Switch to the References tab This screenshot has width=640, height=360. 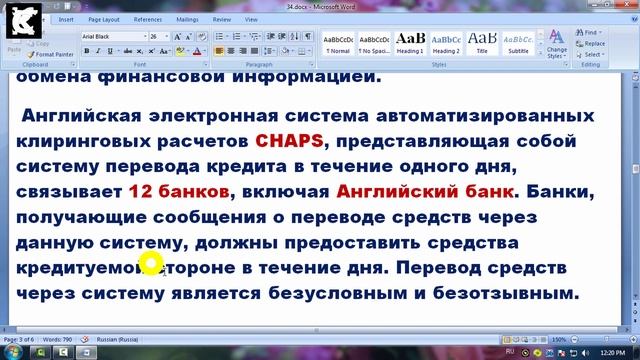148,20
